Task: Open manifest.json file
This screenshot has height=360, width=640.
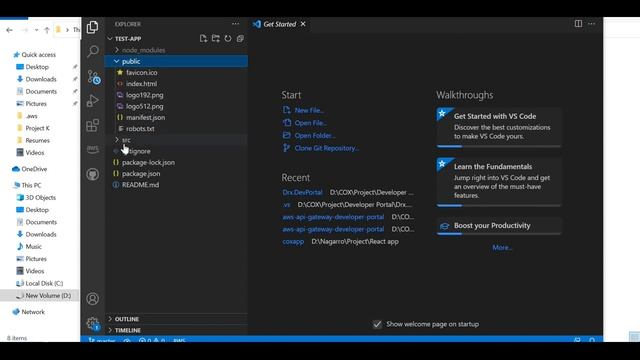Action: pos(145,117)
